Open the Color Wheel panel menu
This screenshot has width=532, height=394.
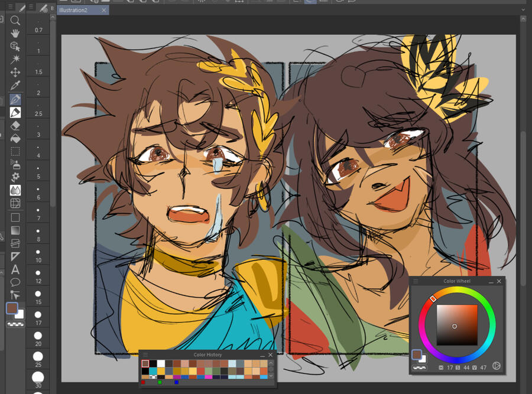(416, 281)
